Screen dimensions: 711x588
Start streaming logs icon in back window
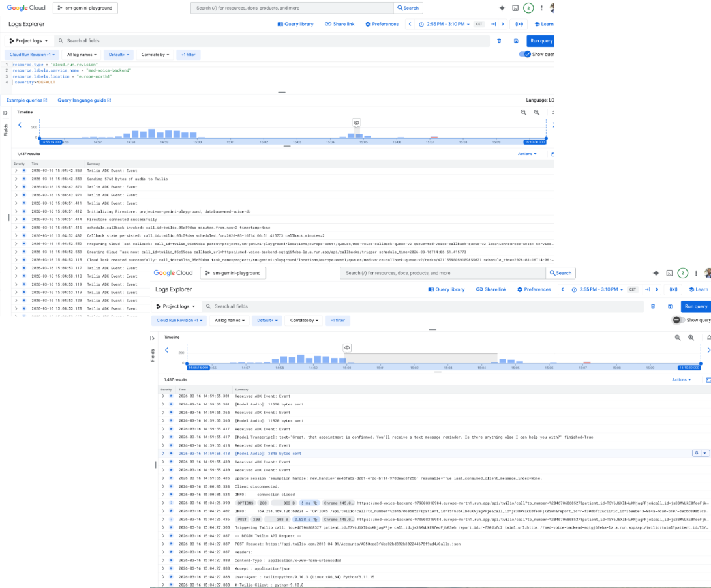pyautogui.click(x=519, y=24)
